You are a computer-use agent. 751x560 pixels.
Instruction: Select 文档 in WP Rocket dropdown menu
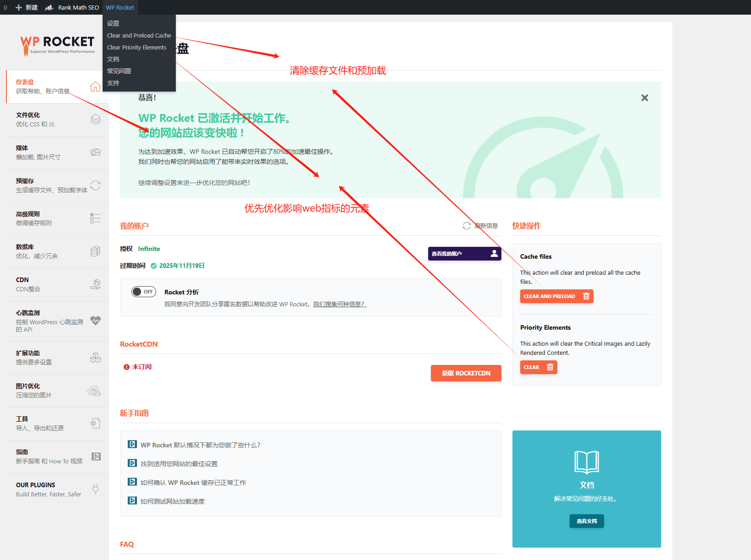coord(139,59)
